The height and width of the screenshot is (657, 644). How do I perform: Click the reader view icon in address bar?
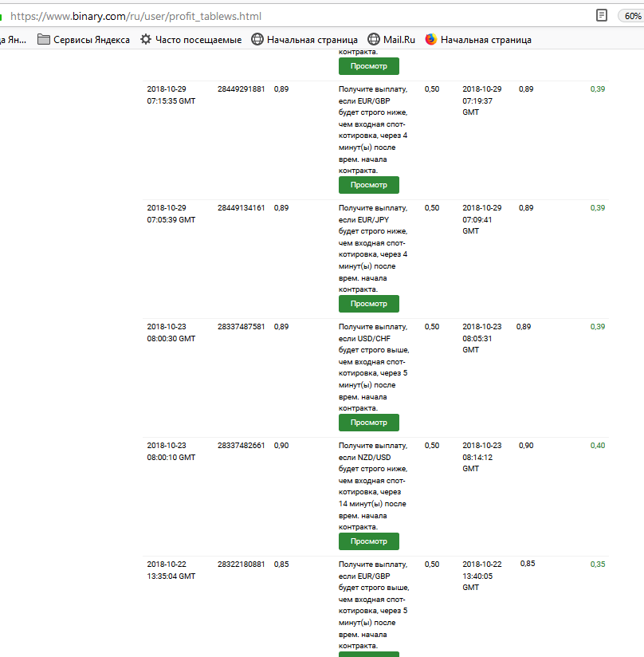coord(602,15)
